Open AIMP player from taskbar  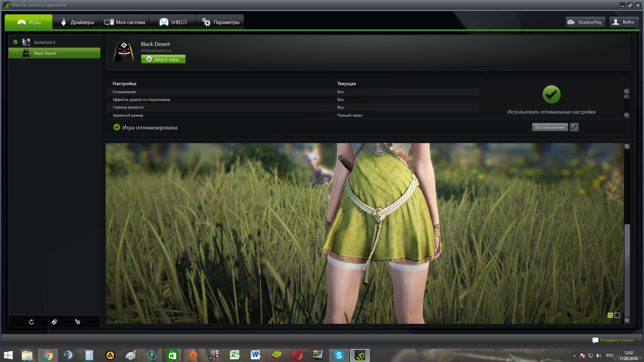(x=110, y=355)
